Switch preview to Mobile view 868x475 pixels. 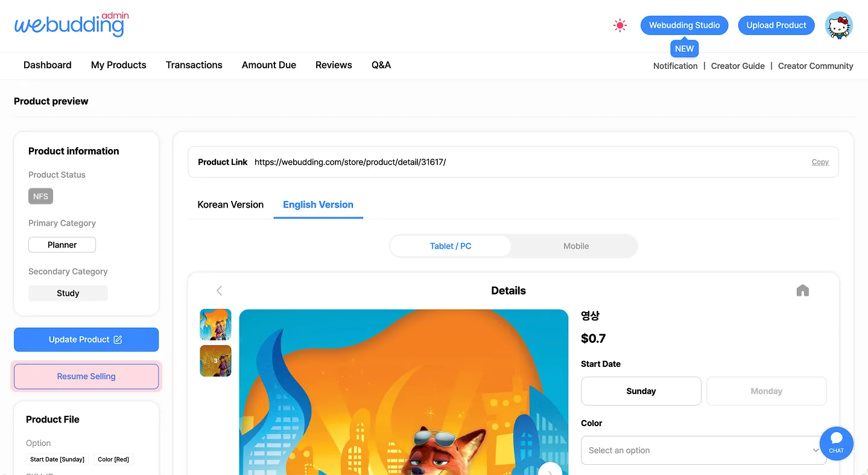pos(575,246)
